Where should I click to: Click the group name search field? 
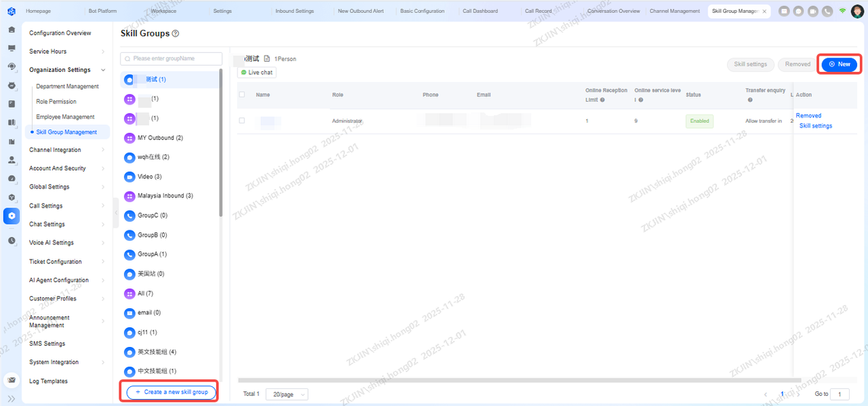[172, 59]
